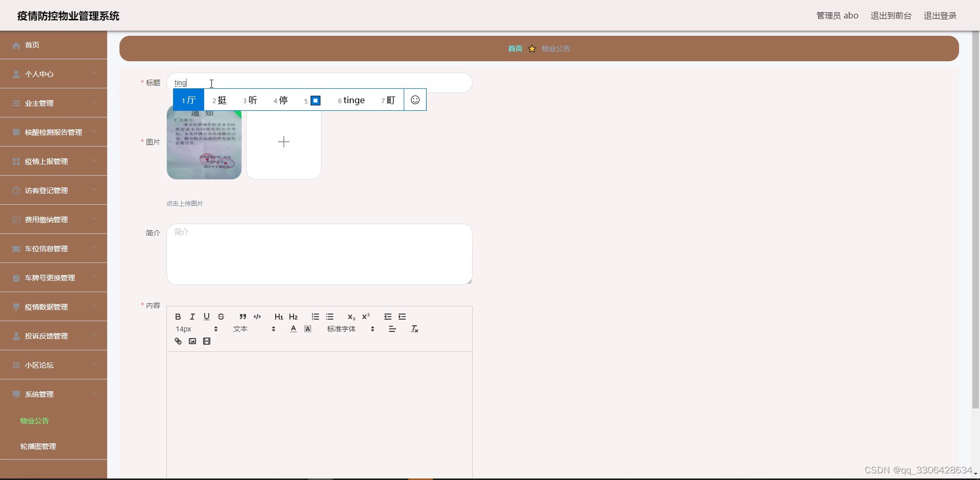Viewport: 980px width, 480px height.
Task: Toggle italic formatting in the editor
Action: (192, 317)
